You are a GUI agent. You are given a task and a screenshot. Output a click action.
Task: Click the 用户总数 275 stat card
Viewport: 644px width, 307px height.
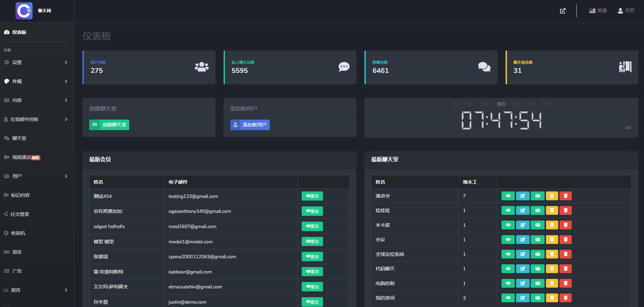coord(149,67)
